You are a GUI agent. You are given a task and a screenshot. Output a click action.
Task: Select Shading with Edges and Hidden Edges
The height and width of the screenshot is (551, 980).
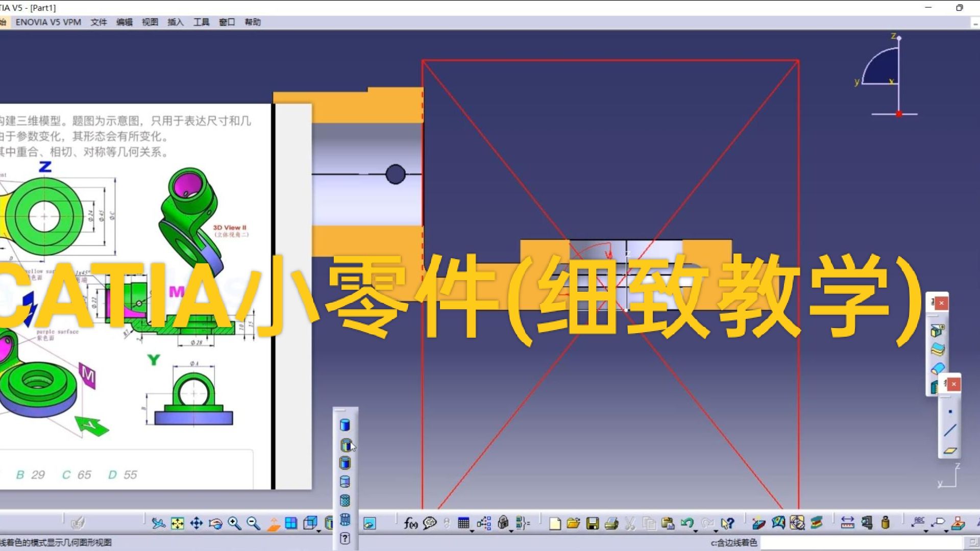pyautogui.click(x=345, y=482)
